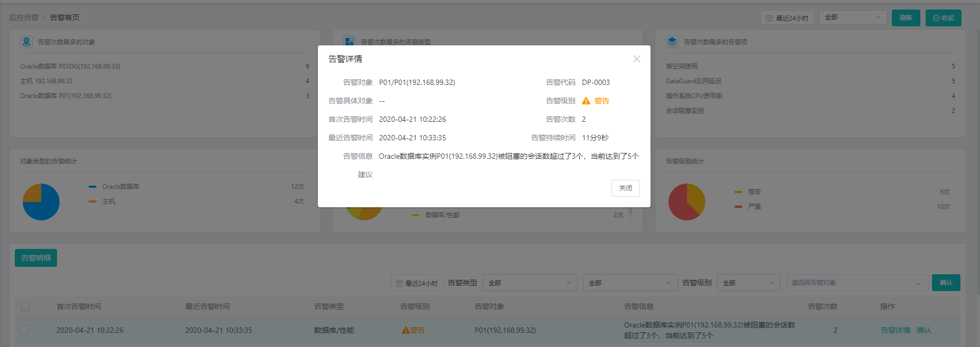The height and width of the screenshot is (347, 980).
Task: Open the top 全部 dropdown near refresh
Action: click(x=853, y=17)
